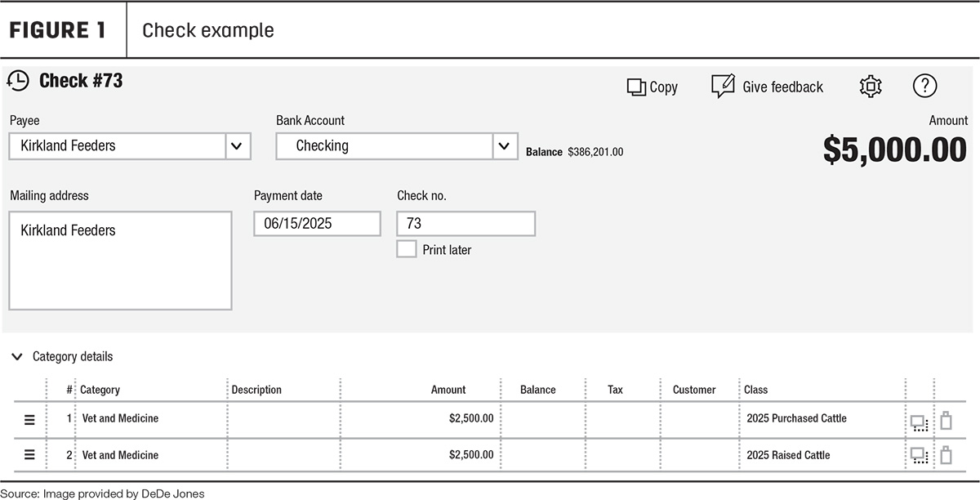Viewport: 980px width, 500px height.
Task: Click the Customer column header
Action: 694,390
